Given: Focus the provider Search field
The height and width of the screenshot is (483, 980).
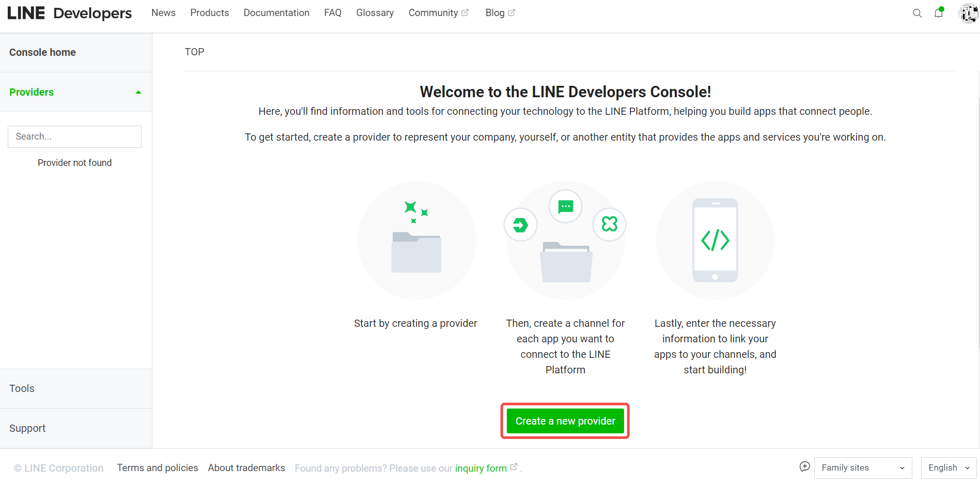Looking at the screenshot, I should [x=75, y=137].
